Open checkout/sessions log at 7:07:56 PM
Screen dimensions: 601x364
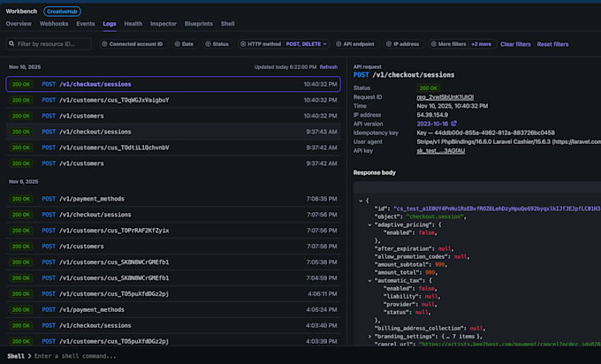click(173, 215)
